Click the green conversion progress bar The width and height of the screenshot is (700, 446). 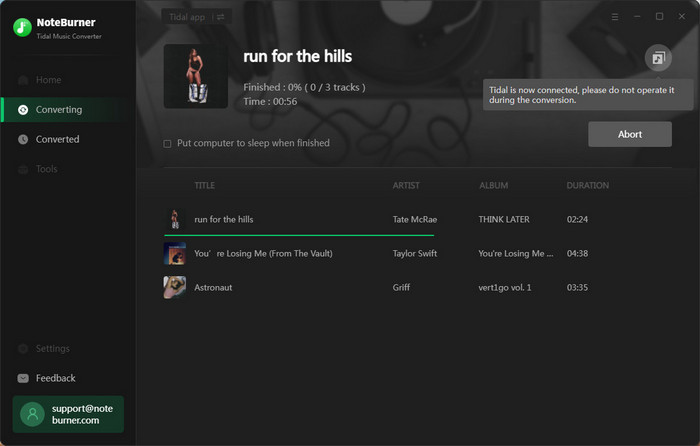[x=299, y=235]
